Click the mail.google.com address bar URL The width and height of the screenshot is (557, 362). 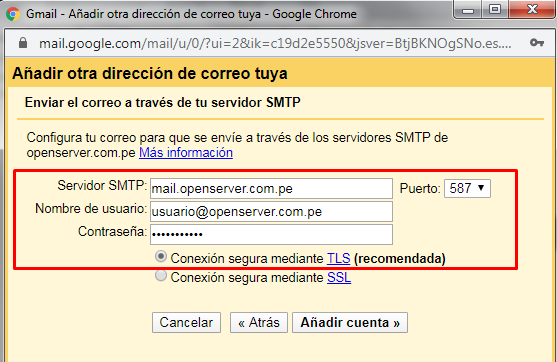click(275, 43)
